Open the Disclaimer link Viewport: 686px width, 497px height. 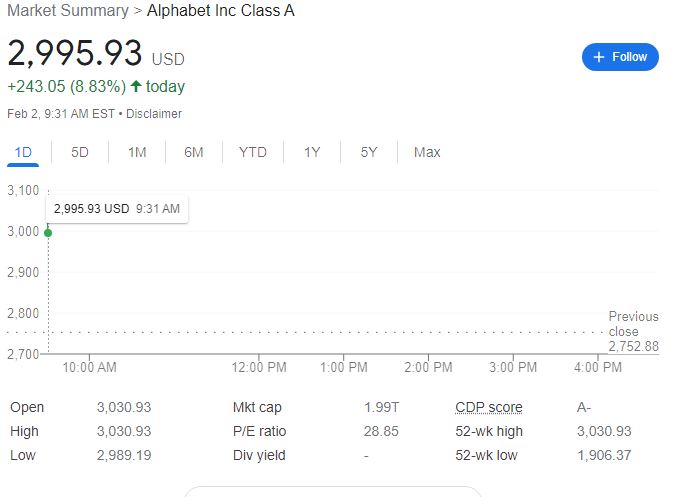point(154,114)
